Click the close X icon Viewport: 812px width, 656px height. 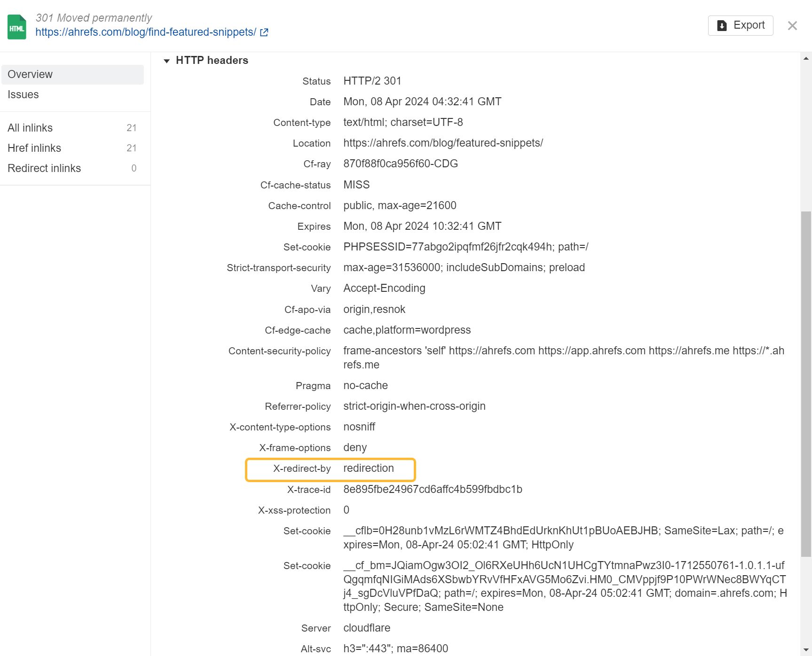point(792,25)
